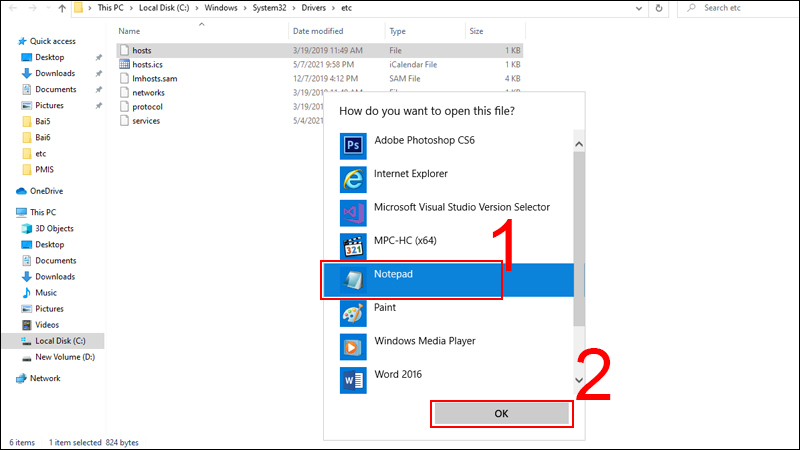Expand the chevron after Local Disk (C:) in path
800x450 pixels.
pos(197,8)
